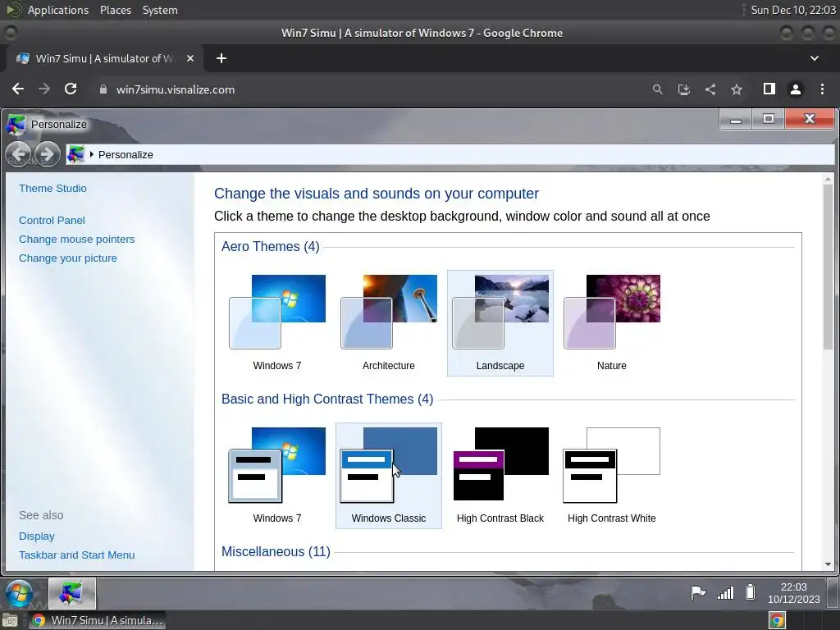Click the vertical scrollbar thumb in Personalize
This screenshot has width=840, height=630.
point(829,267)
